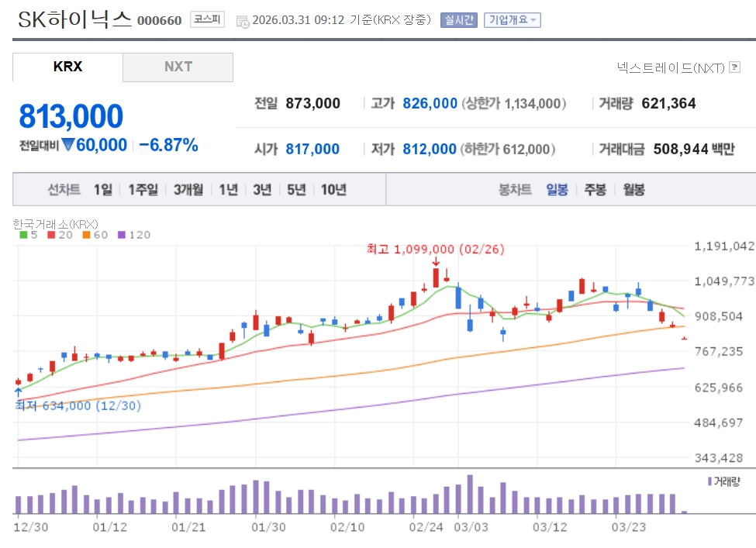This screenshot has height=548, width=756.
Task: Click the clock icon beside the timestamp
Action: click(x=243, y=21)
